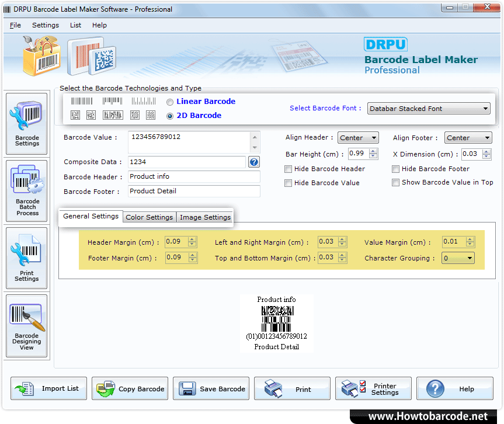The image size is (504, 424).
Task: Click the paint bucket label maker logo
Action: point(41,55)
